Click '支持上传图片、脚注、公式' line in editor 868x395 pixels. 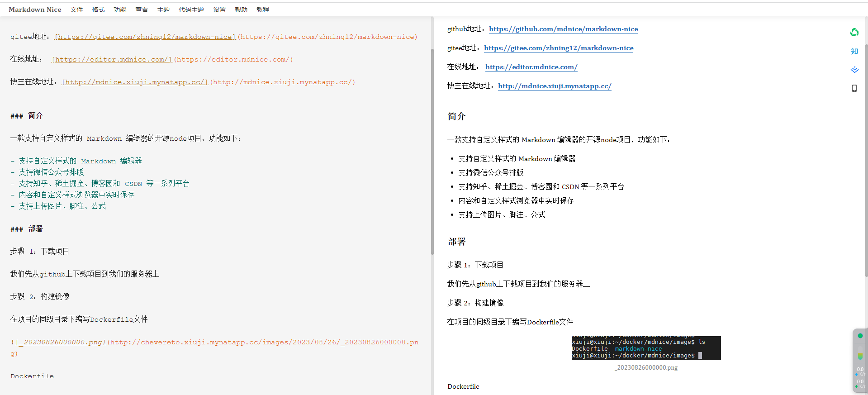(x=58, y=206)
